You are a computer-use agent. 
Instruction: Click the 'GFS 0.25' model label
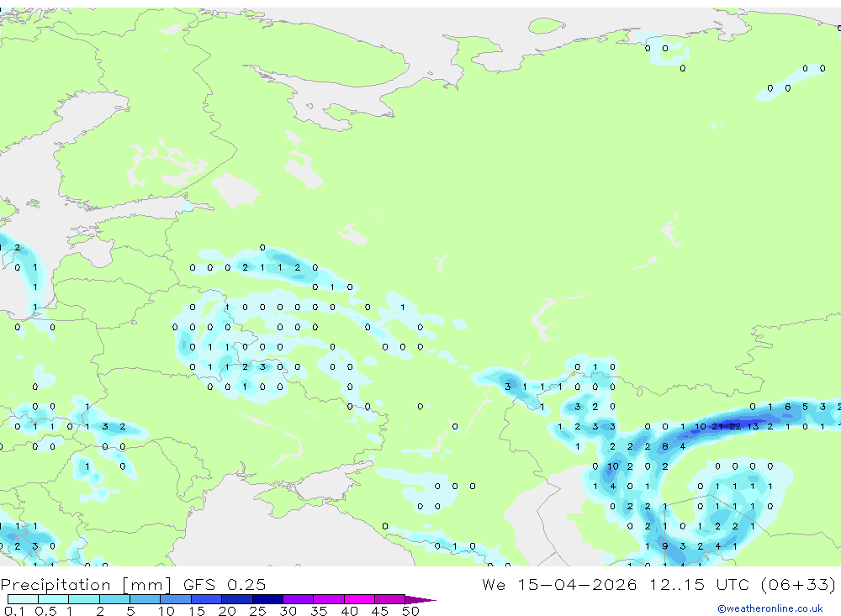click(x=225, y=585)
